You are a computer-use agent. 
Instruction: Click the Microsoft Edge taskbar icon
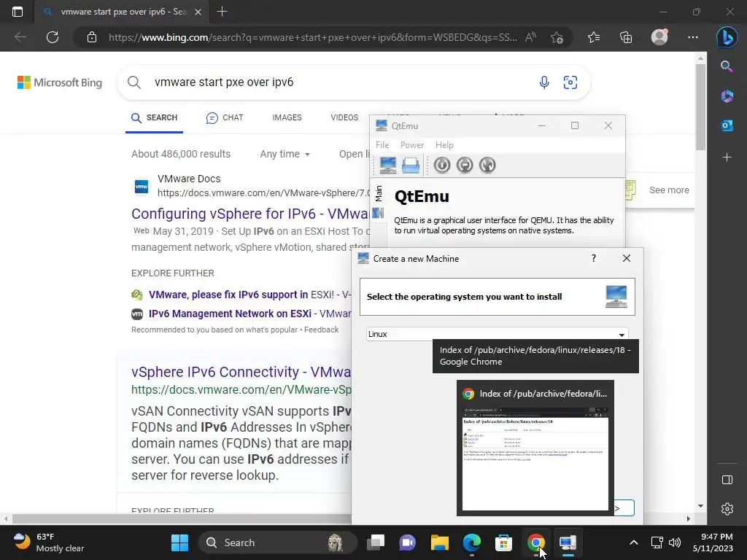(472, 542)
